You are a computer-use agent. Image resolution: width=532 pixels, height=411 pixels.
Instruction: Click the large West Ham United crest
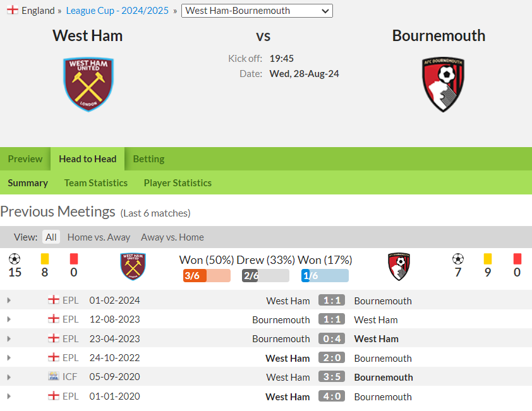click(x=88, y=85)
